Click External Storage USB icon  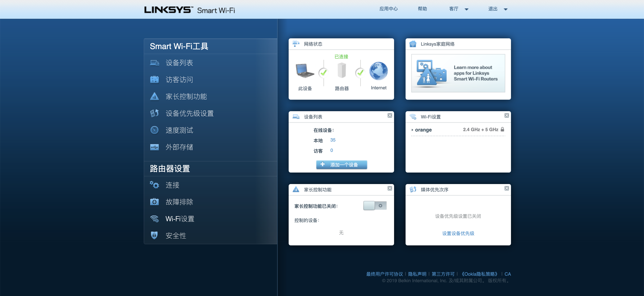(x=154, y=147)
